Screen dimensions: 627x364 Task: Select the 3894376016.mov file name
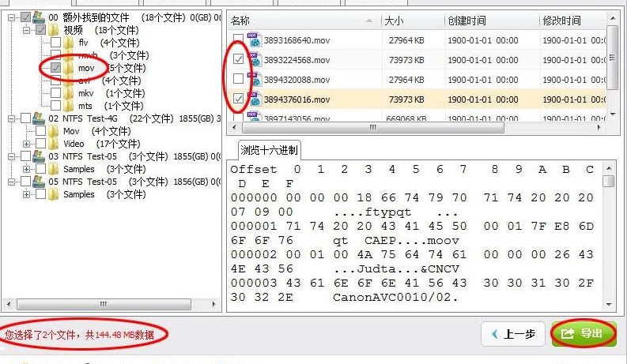coord(297,99)
